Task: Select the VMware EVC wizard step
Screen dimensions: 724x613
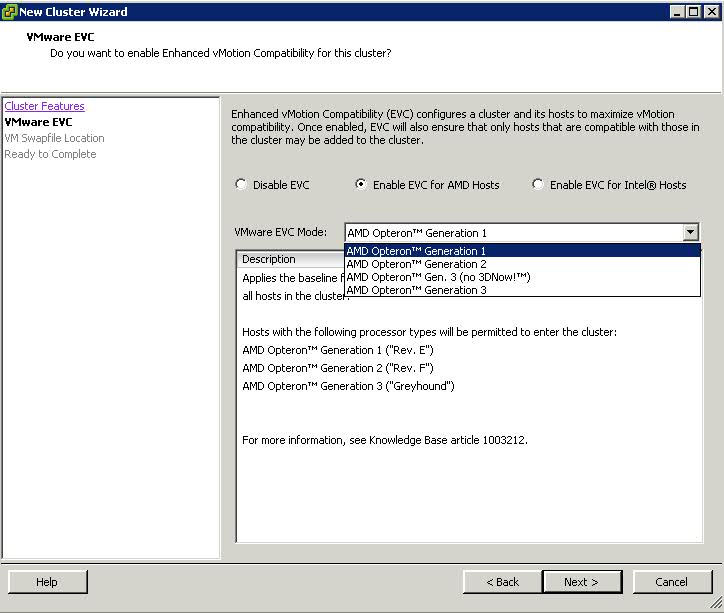Action: [38, 122]
